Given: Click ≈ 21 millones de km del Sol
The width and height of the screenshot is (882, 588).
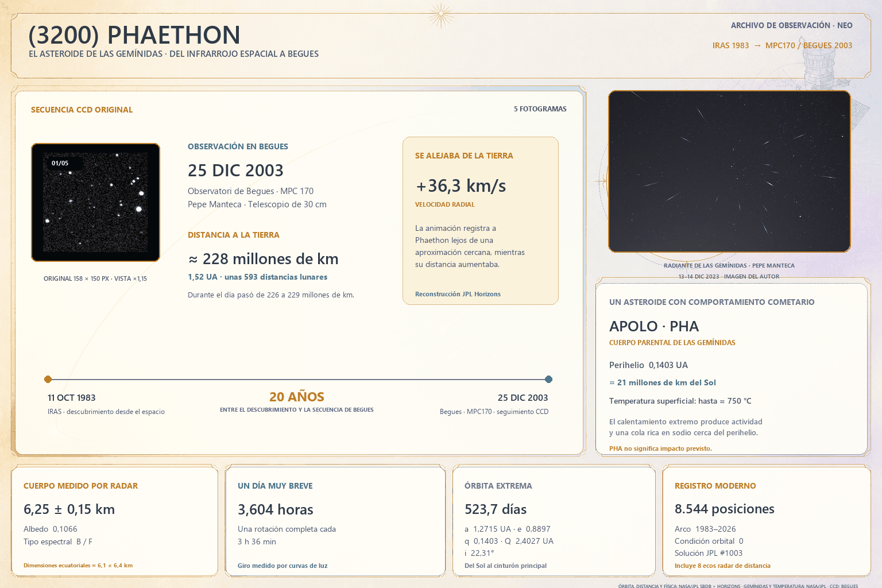Looking at the screenshot, I should (663, 382).
